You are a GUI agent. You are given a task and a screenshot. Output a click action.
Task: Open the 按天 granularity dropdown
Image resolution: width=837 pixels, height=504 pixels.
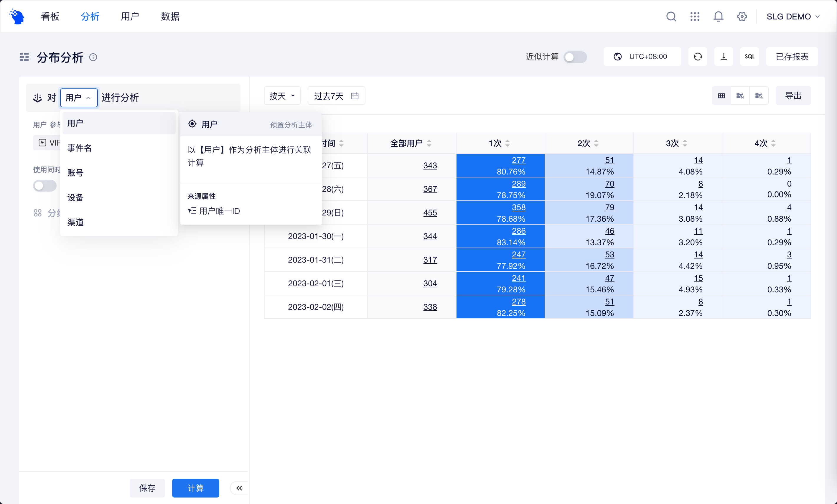282,96
